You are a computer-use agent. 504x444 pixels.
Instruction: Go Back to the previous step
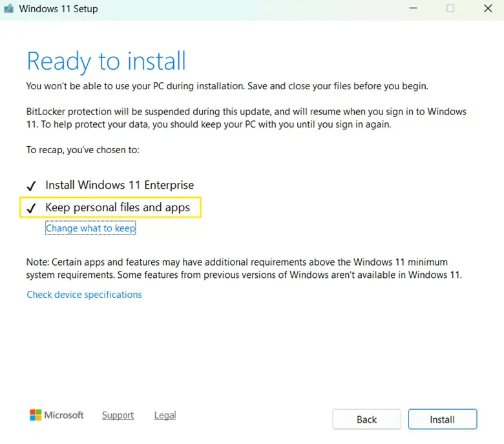click(366, 419)
